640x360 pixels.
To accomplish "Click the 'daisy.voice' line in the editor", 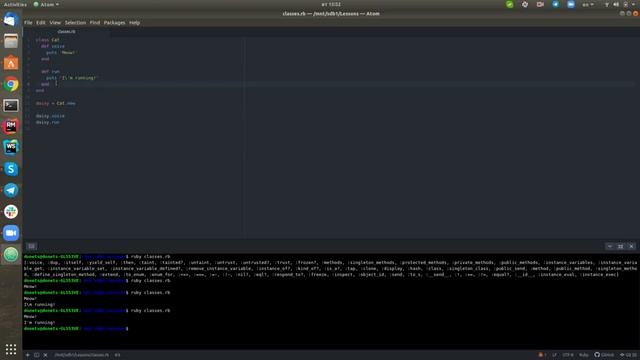I will click(50, 116).
